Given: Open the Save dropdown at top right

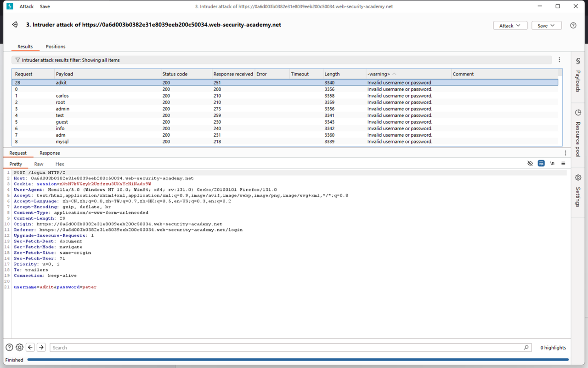Looking at the screenshot, I should coord(546,25).
